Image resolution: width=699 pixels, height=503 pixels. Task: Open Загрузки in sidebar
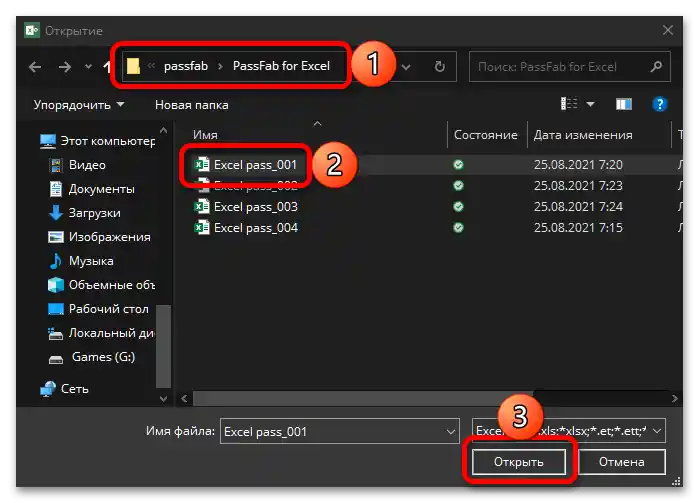[x=85, y=213]
